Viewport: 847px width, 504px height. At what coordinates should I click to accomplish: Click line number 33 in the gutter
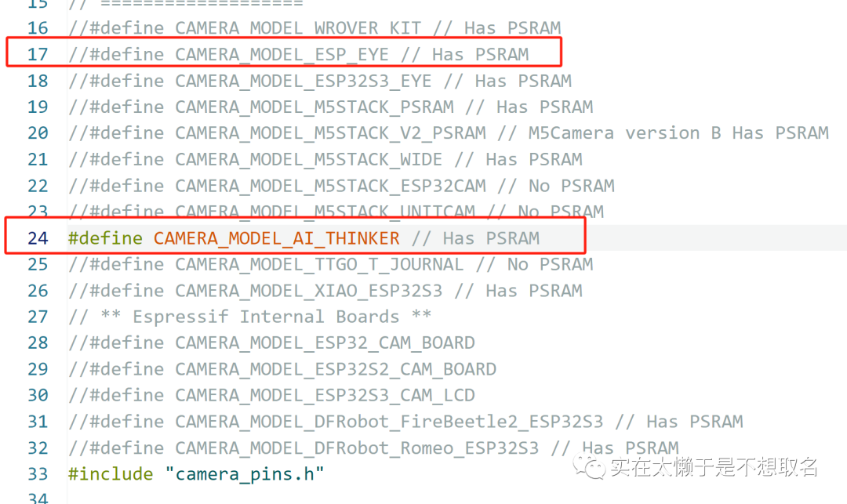pyautogui.click(x=38, y=474)
